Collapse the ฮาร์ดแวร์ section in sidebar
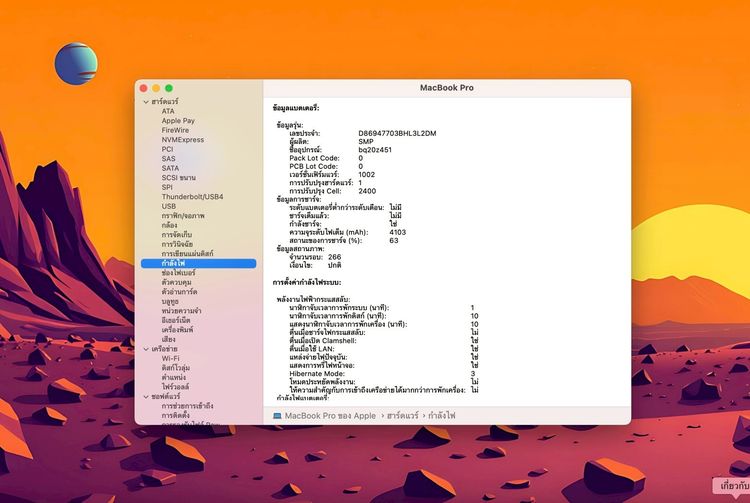This screenshot has height=503, width=750. [145, 102]
